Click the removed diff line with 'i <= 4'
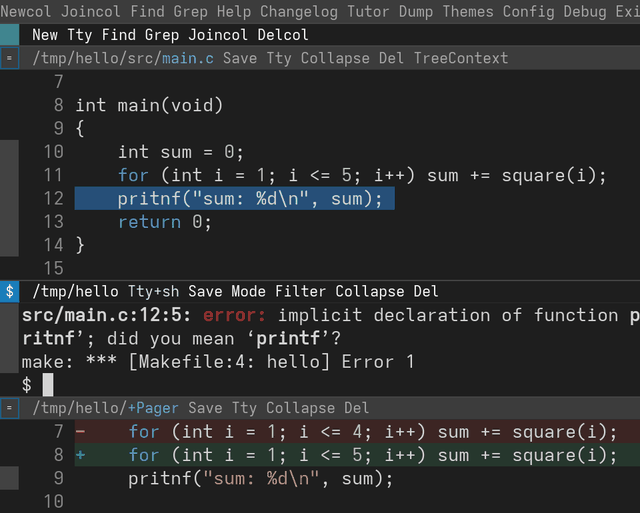The width and height of the screenshot is (640, 513). (357, 431)
